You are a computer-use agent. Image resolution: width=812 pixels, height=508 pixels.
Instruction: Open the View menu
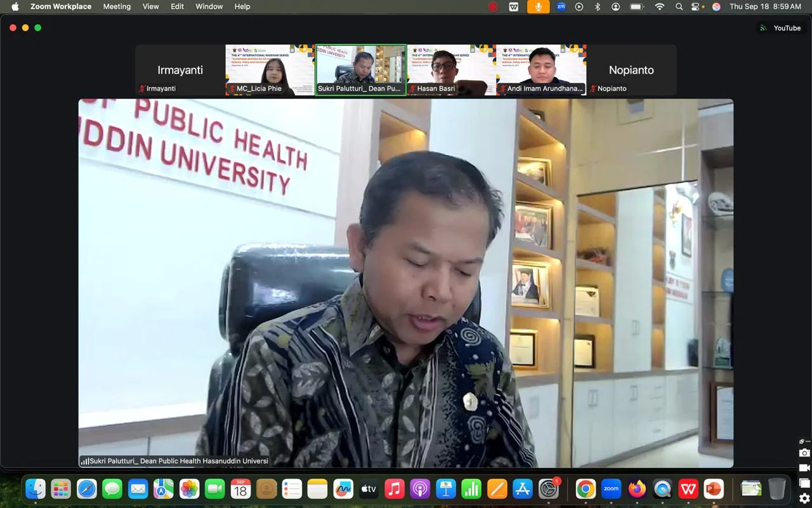pos(151,6)
